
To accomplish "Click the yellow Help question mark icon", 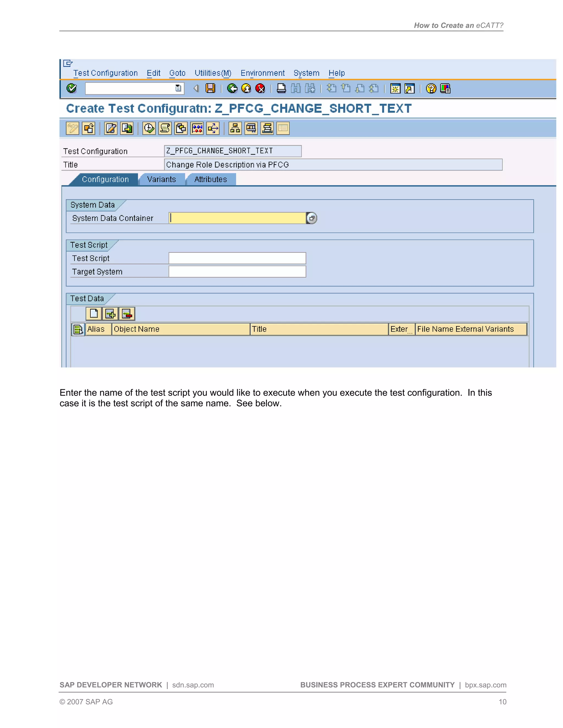I will pyautogui.click(x=431, y=88).
